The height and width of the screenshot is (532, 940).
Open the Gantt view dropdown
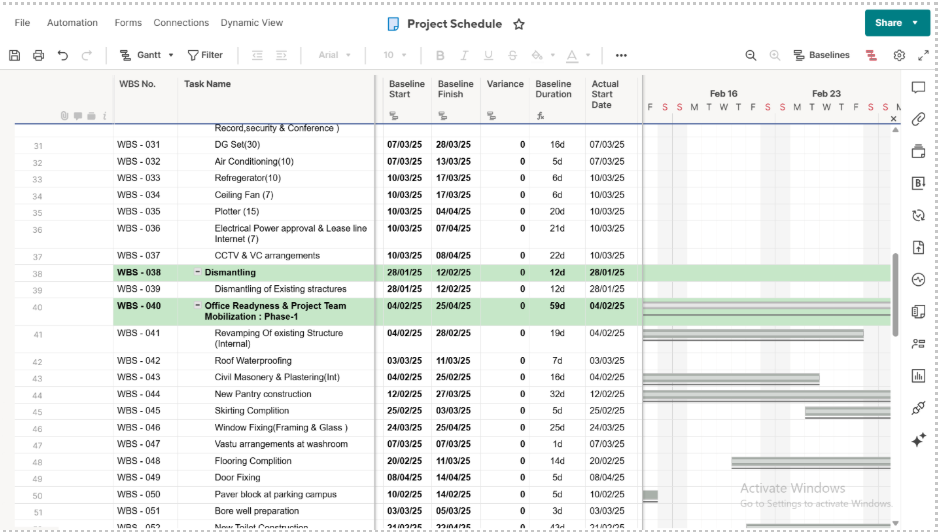tap(147, 56)
